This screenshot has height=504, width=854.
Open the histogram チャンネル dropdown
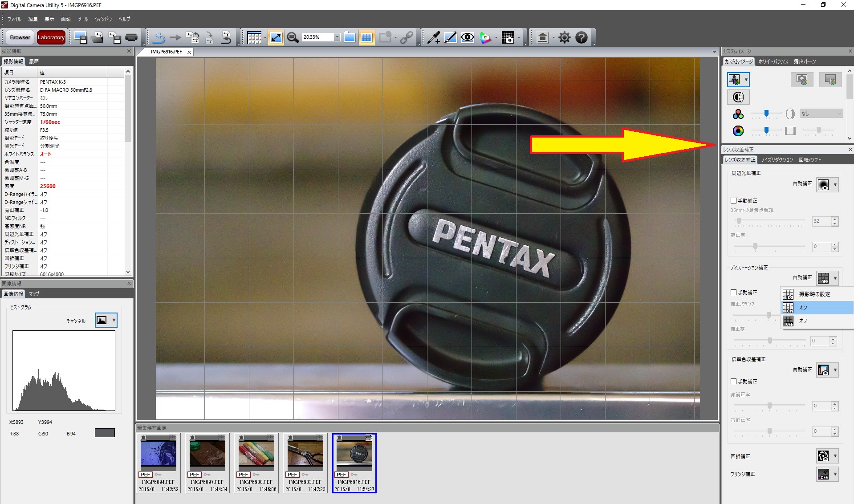[106, 320]
